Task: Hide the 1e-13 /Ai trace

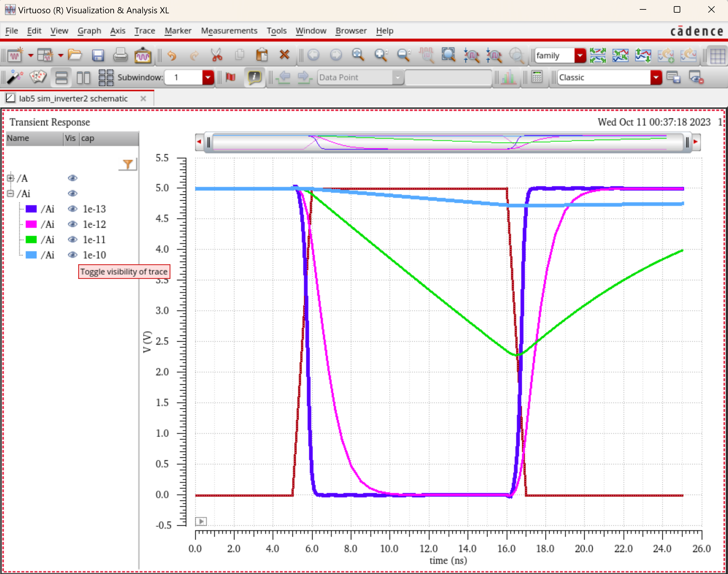Action: (72, 209)
